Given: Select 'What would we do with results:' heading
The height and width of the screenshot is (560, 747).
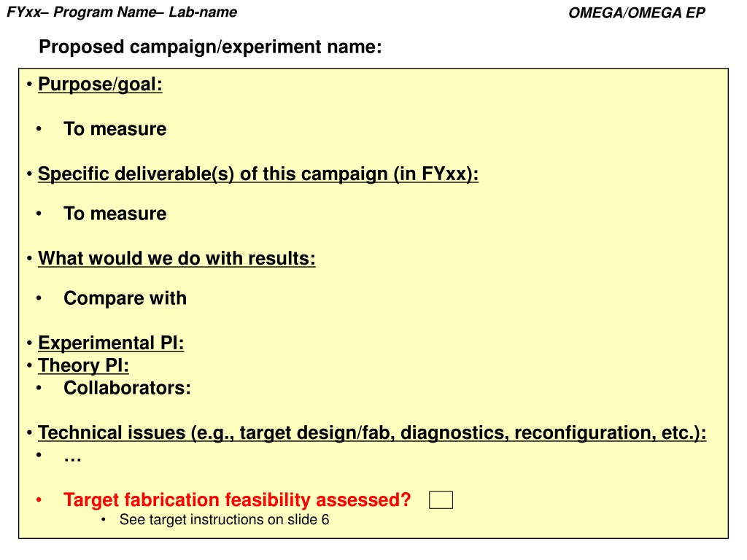Looking at the screenshot, I should (x=177, y=258).
